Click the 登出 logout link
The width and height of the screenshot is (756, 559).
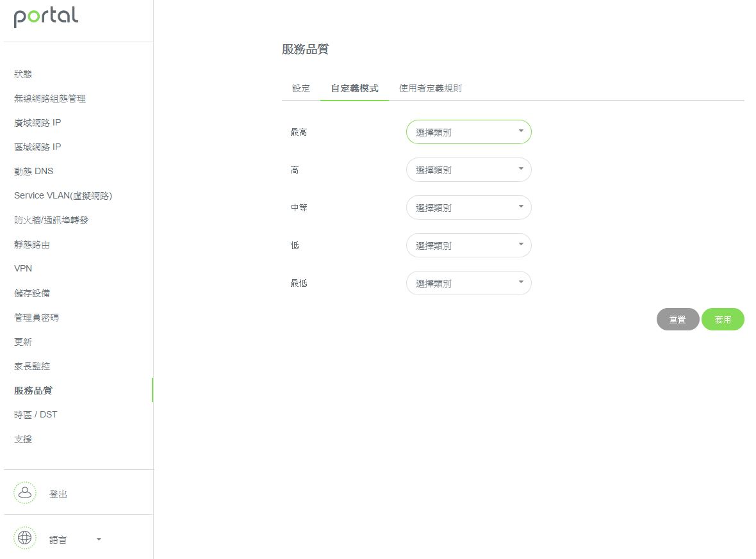click(58, 494)
